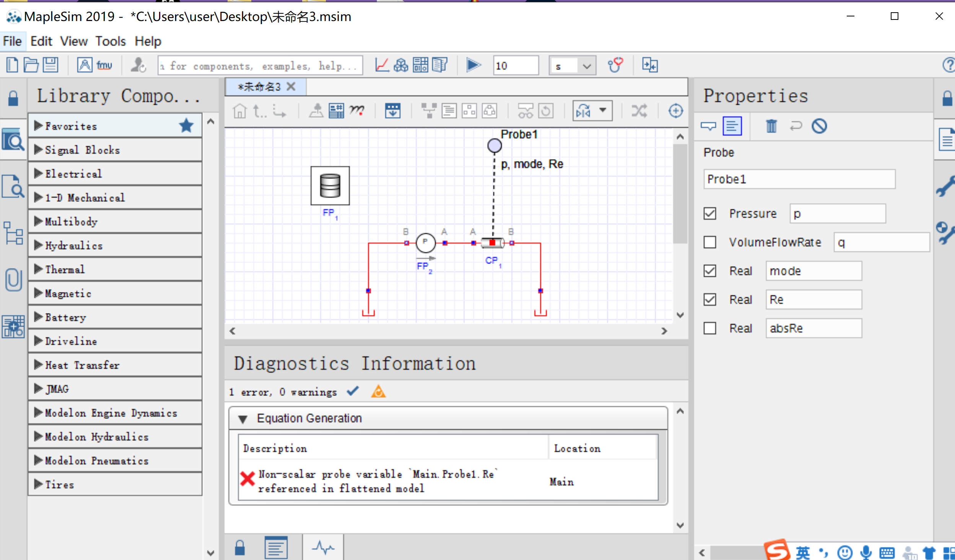Expand the Signal Blocks library group
This screenshot has width=955, height=560.
(115, 149)
